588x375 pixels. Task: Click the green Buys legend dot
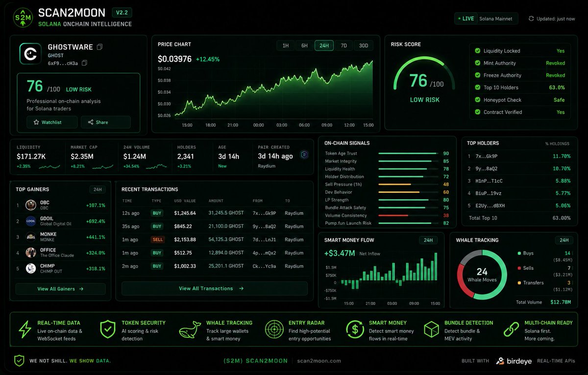[x=519, y=254]
